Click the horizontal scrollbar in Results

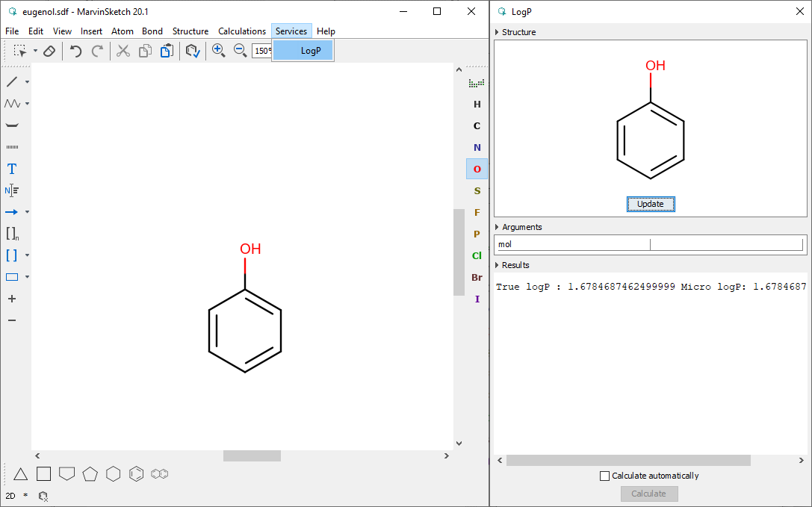click(627, 461)
